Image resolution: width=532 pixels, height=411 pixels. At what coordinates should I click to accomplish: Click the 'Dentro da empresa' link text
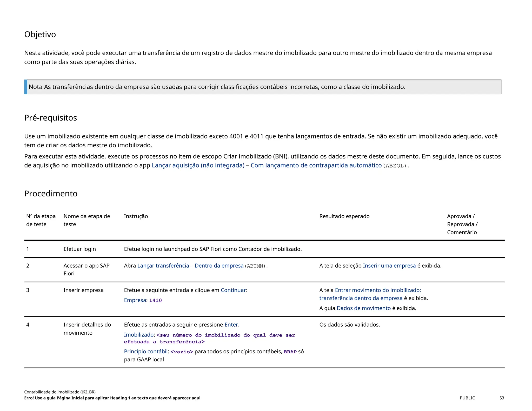coord(219,266)
